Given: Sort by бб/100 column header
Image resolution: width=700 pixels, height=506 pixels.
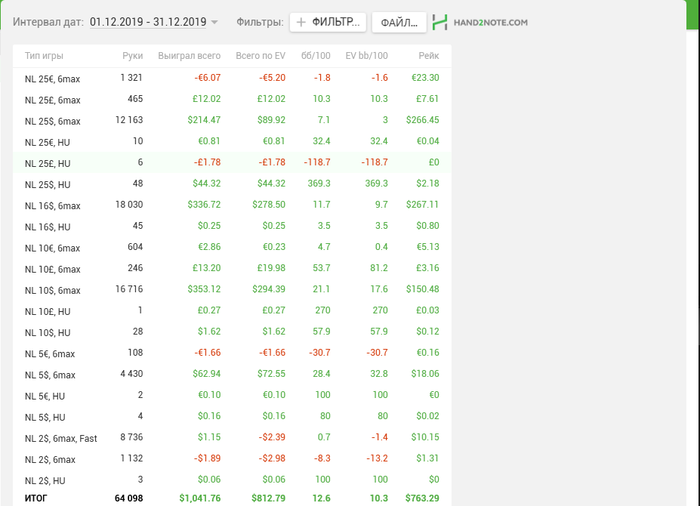Looking at the screenshot, I should pyautogui.click(x=316, y=56).
